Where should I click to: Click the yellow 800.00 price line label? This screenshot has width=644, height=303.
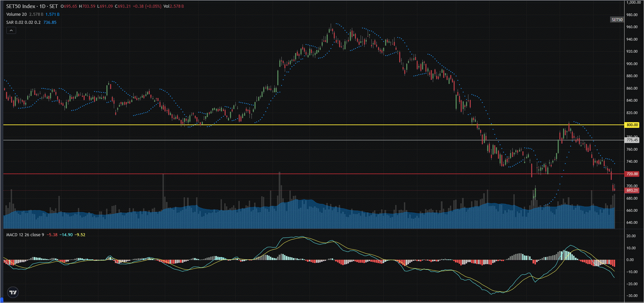(x=632, y=125)
